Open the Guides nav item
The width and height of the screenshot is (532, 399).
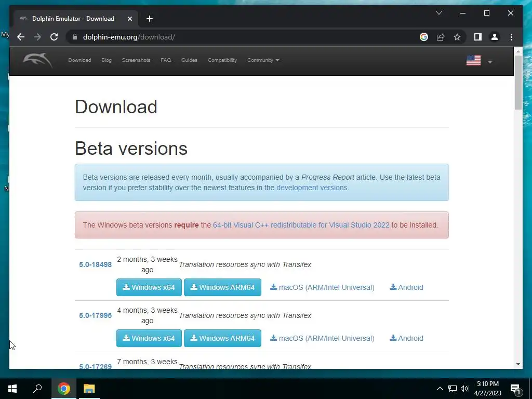tap(189, 60)
